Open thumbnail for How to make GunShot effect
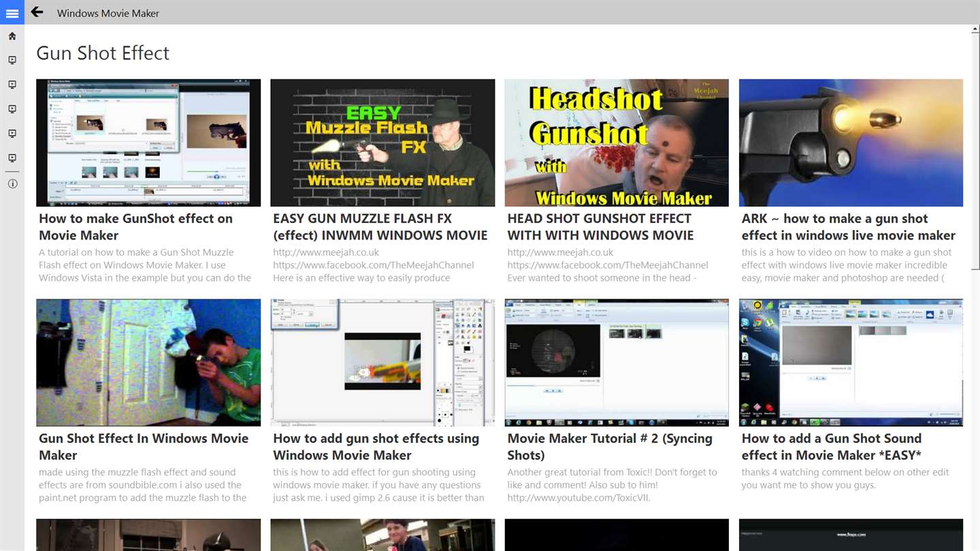The image size is (980, 551). [148, 143]
